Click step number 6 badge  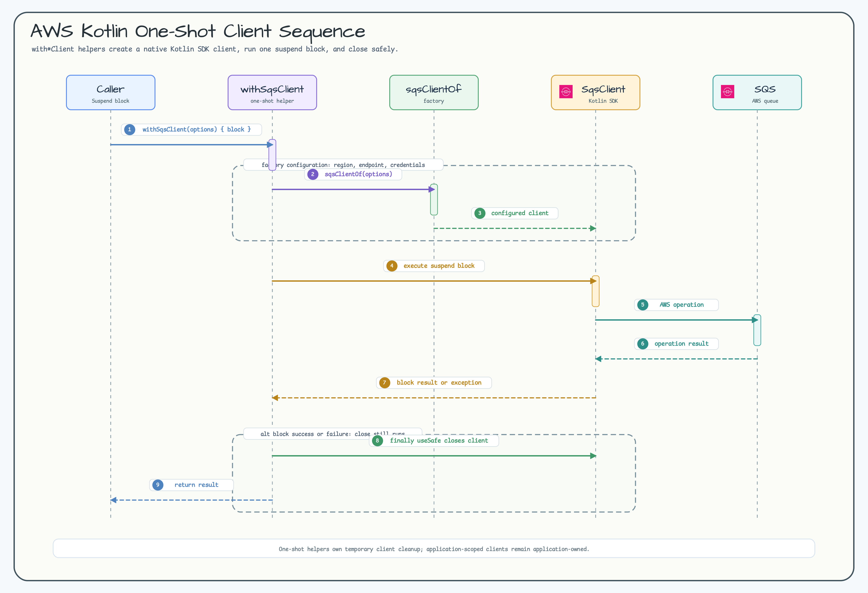(643, 344)
